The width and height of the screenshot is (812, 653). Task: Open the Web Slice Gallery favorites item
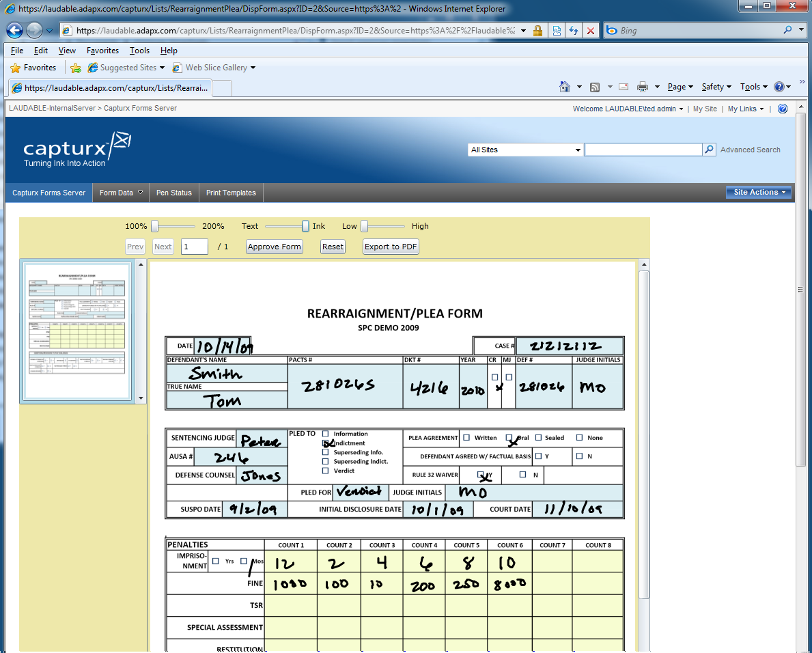pos(214,68)
